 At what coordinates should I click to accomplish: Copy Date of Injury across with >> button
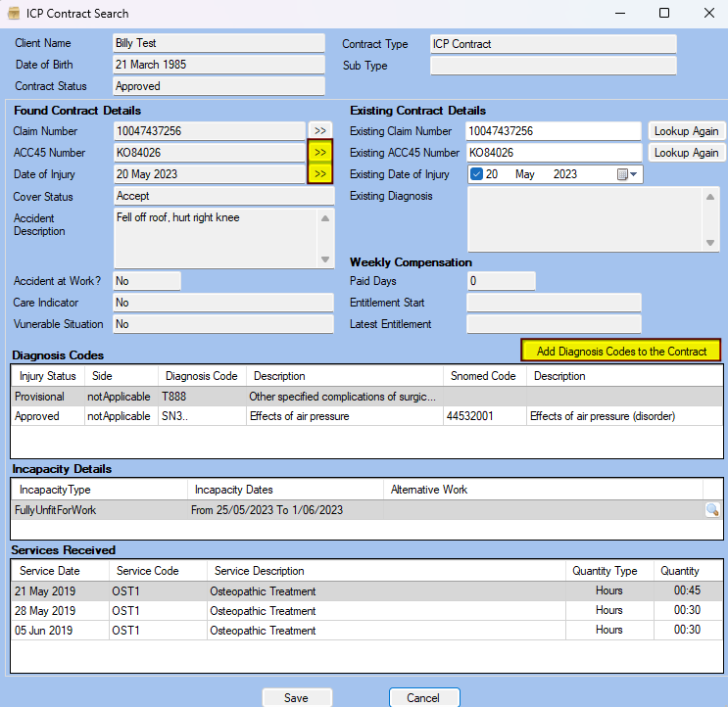click(319, 174)
